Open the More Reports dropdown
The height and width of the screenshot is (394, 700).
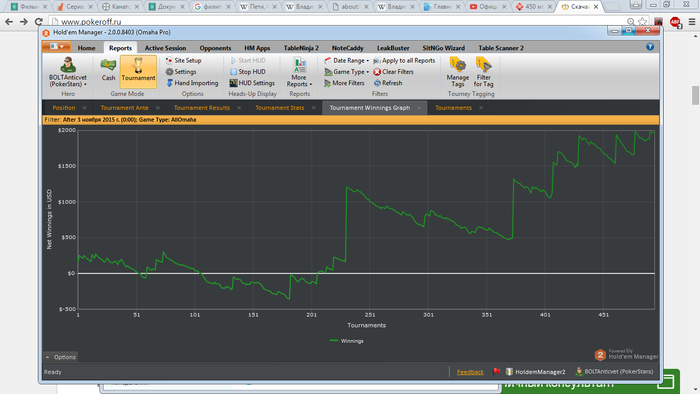click(x=299, y=72)
